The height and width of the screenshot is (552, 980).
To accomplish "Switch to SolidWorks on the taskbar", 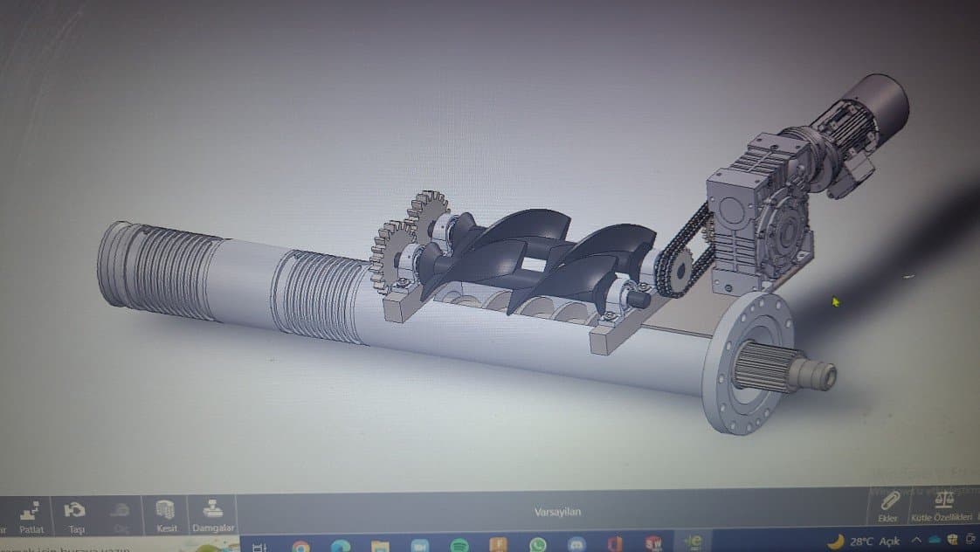I will click(653, 543).
